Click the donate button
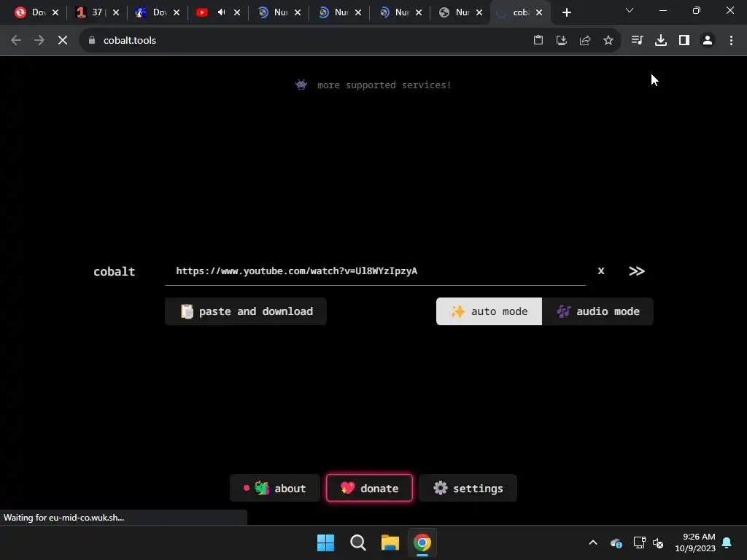747x560 pixels. coord(370,488)
